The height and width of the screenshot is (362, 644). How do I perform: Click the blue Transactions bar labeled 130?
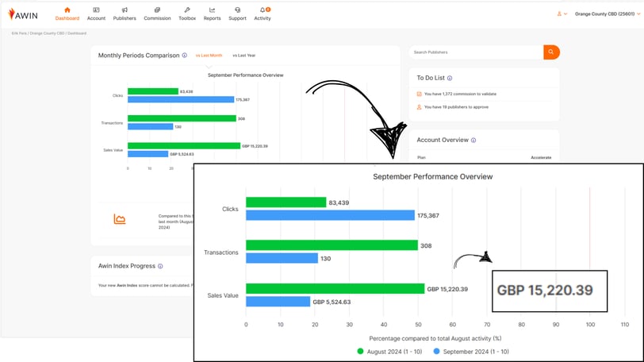[x=282, y=258]
